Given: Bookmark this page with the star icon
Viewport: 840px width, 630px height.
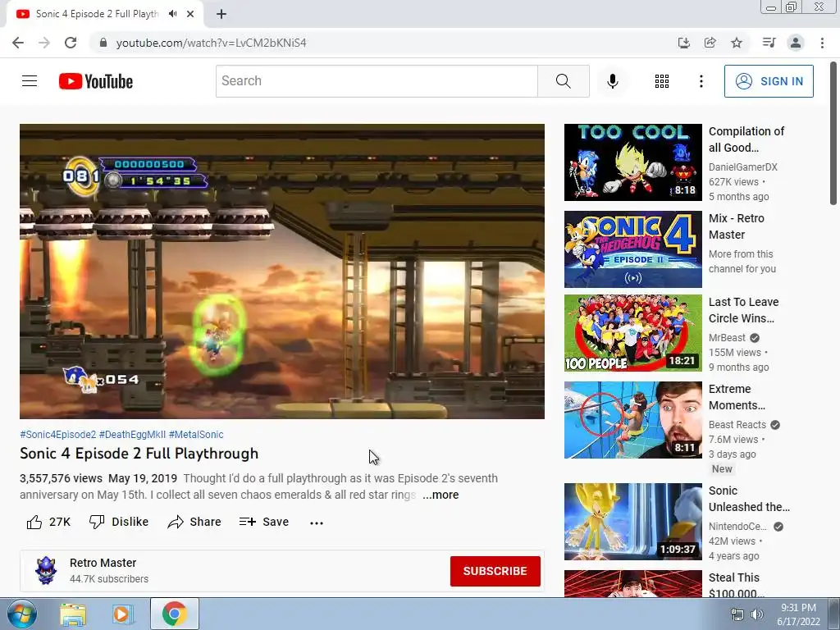Looking at the screenshot, I should click(x=737, y=43).
